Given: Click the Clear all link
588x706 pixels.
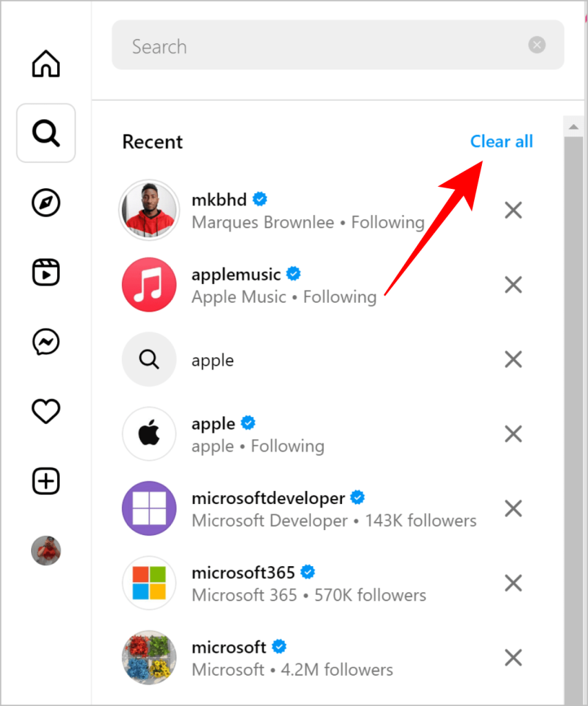Looking at the screenshot, I should [x=501, y=141].
